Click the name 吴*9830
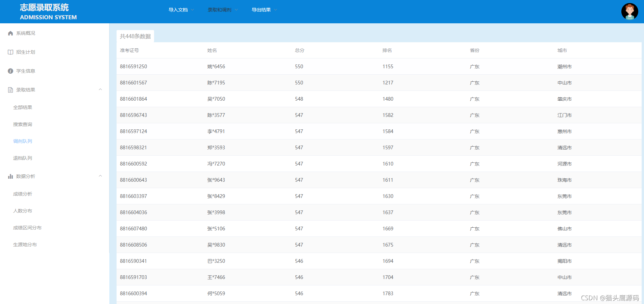The image size is (644, 304). (x=216, y=245)
